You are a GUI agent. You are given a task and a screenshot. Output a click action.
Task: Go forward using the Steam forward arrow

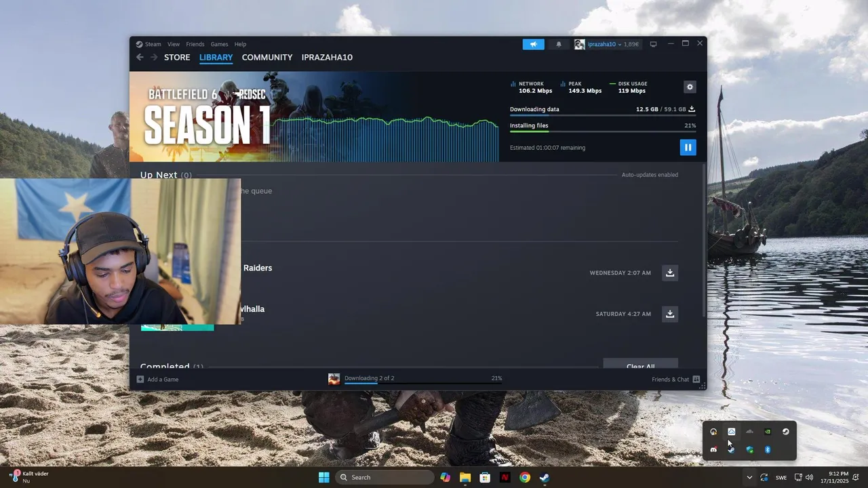[x=154, y=58]
